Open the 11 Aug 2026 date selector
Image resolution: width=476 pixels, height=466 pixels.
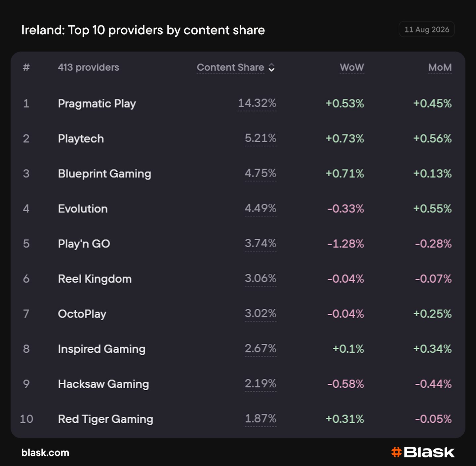point(427,29)
